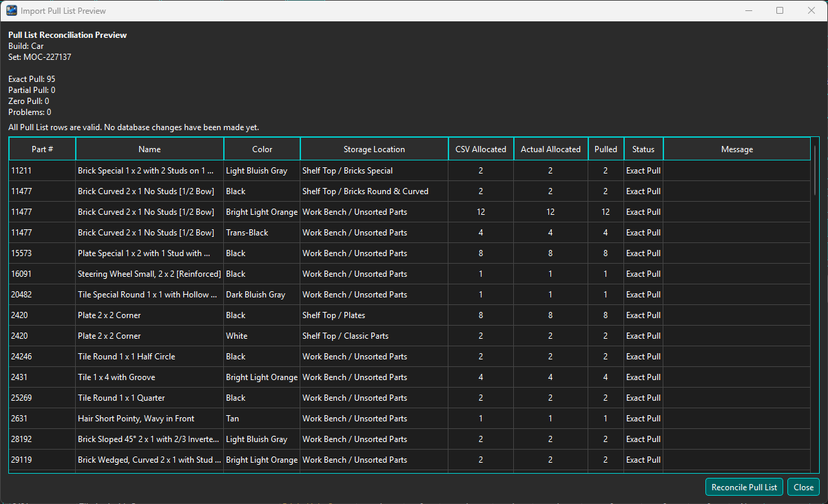Viewport: 828px width, 504px height.
Task: Minimize the Import Pull List Preview window
Action: [x=748, y=10]
